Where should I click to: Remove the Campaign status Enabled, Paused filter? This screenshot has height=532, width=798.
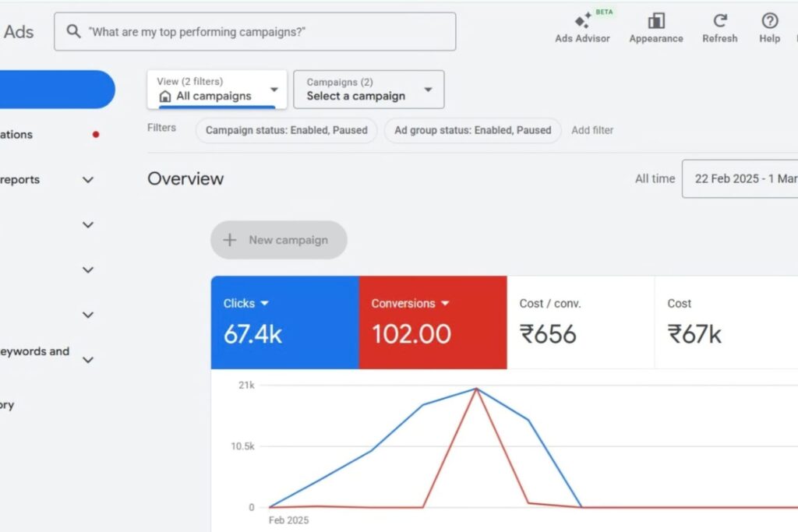pyautogui.click(x=285, y=130)
